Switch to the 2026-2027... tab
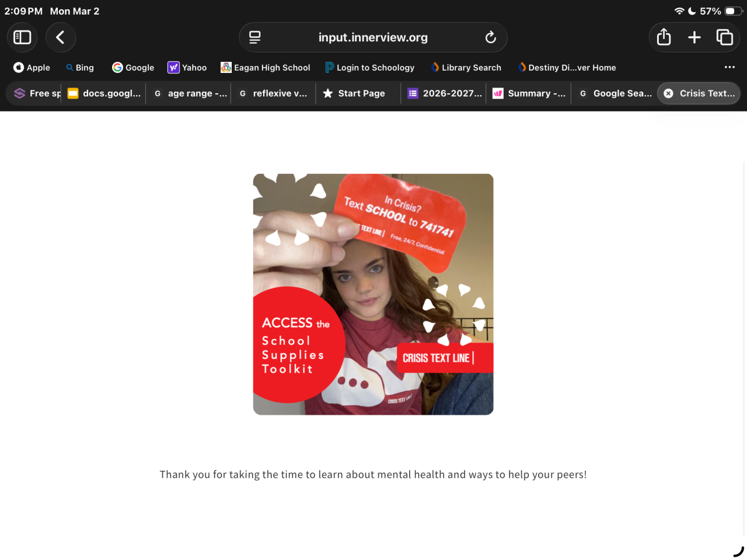 pyautogui.click(x=444, y=93)
